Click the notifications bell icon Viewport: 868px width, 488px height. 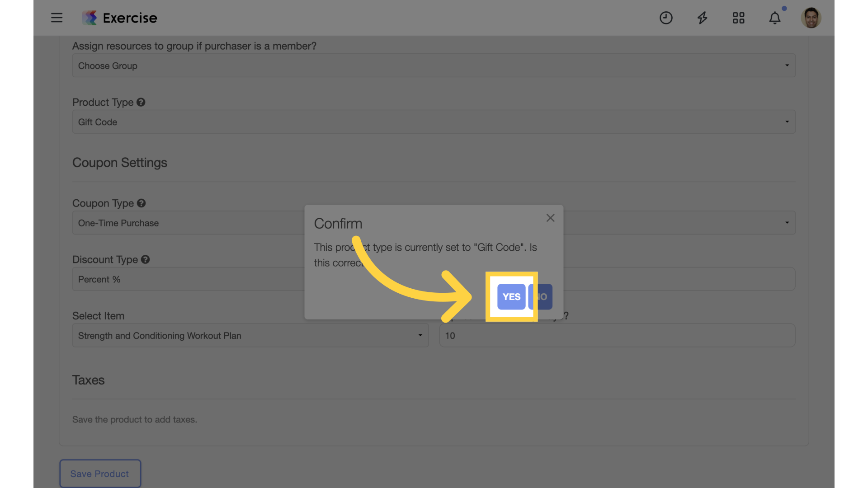[774, 17]
